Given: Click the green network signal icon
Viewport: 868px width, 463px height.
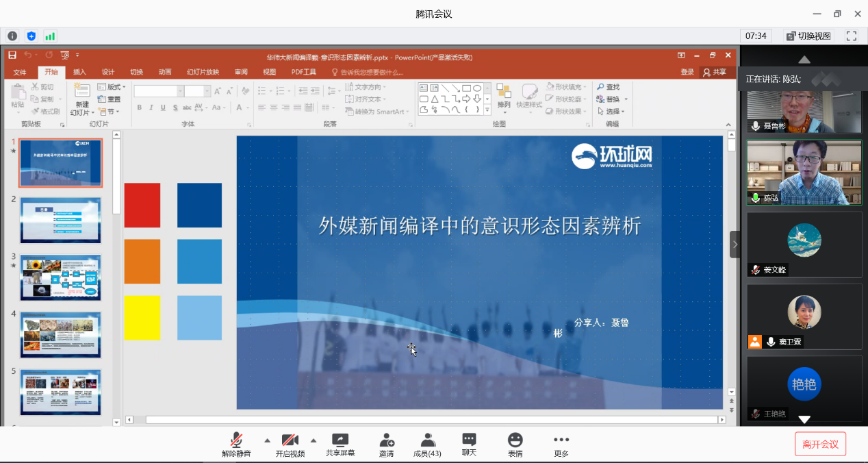Looking at the screenshot, I should 50,36.
